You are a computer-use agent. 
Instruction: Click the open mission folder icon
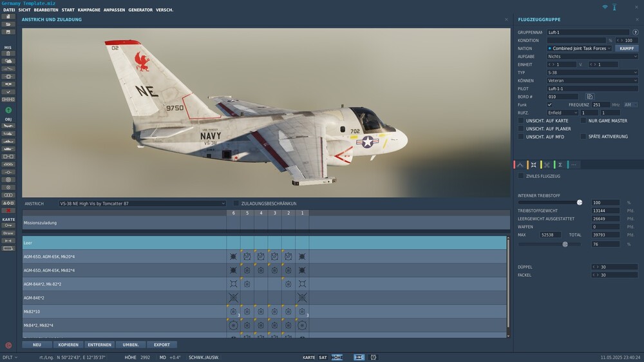pyautogui.click(x=8, y=24)
